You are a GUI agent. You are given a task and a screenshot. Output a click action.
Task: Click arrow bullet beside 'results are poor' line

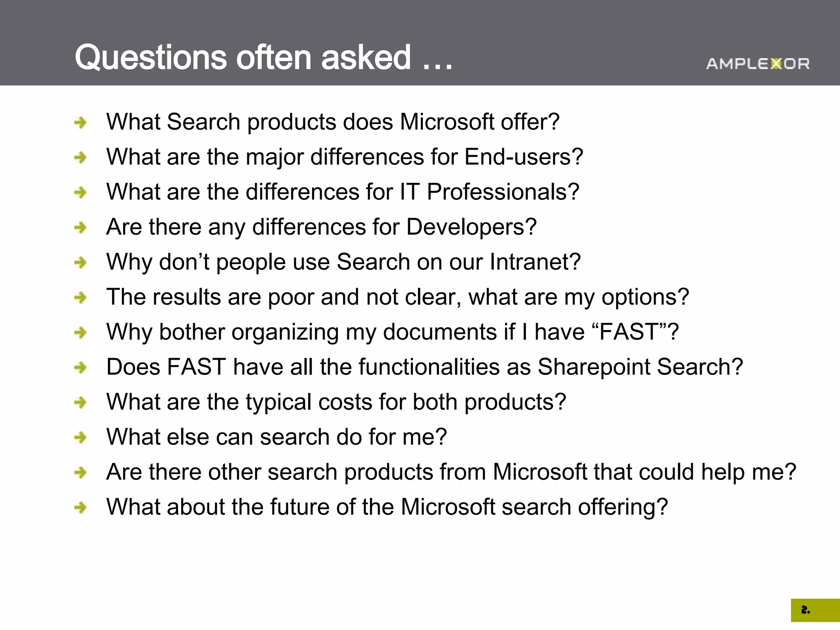click(80, 297)
